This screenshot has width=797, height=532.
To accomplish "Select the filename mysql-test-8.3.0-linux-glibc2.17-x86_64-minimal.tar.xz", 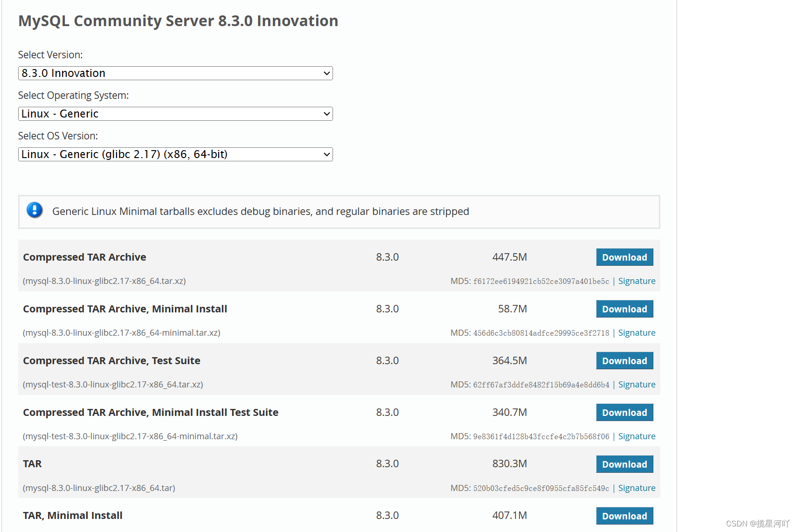I will [x=130, y=436].
